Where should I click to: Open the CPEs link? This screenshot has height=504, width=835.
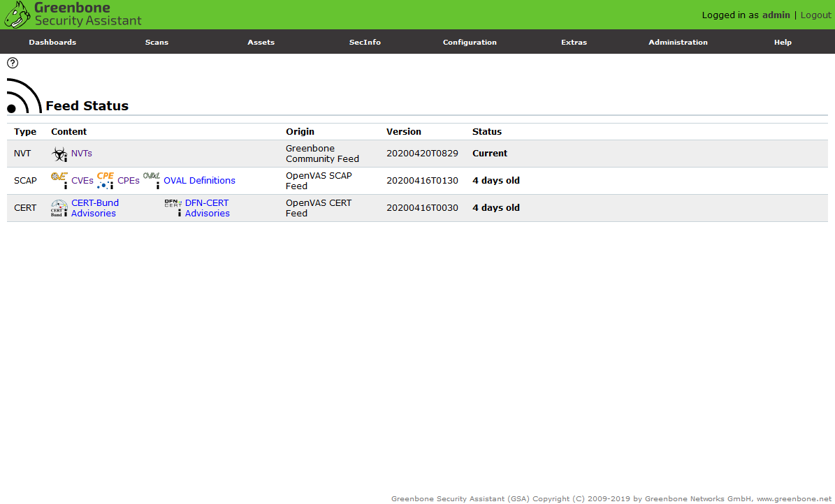129,180
